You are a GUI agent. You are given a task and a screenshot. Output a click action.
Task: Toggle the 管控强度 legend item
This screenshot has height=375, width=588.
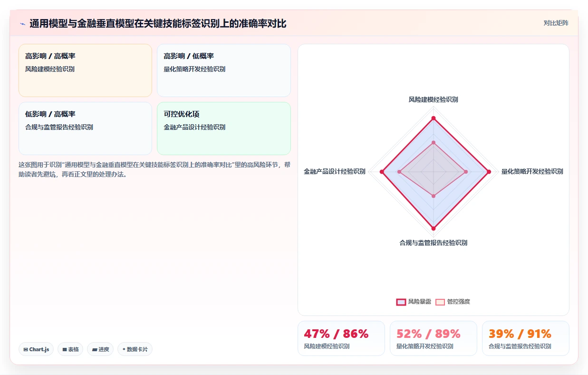(453, 302)
